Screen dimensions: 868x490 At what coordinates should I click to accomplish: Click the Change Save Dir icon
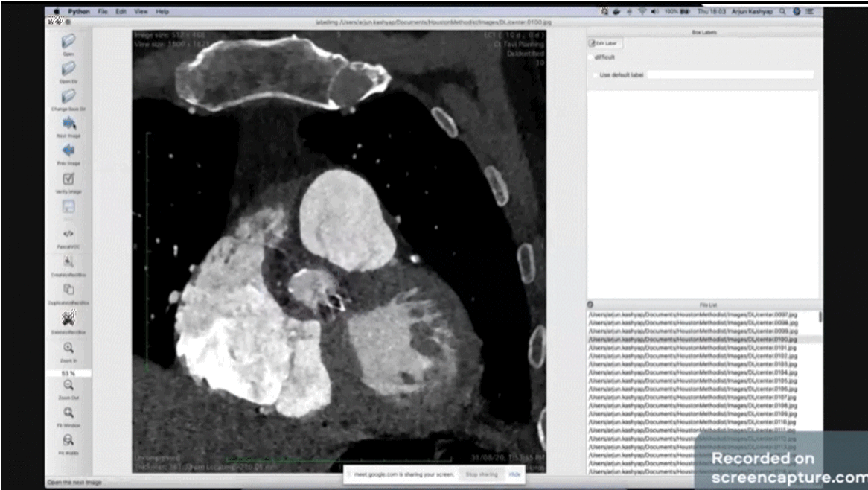[68, 96]
